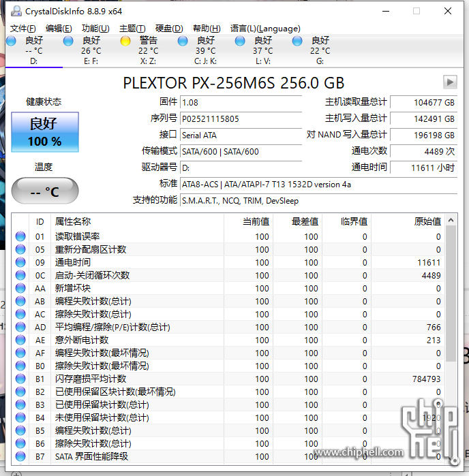Select the 闪存磨损平均计数 attribute name

tap(91, 379)
